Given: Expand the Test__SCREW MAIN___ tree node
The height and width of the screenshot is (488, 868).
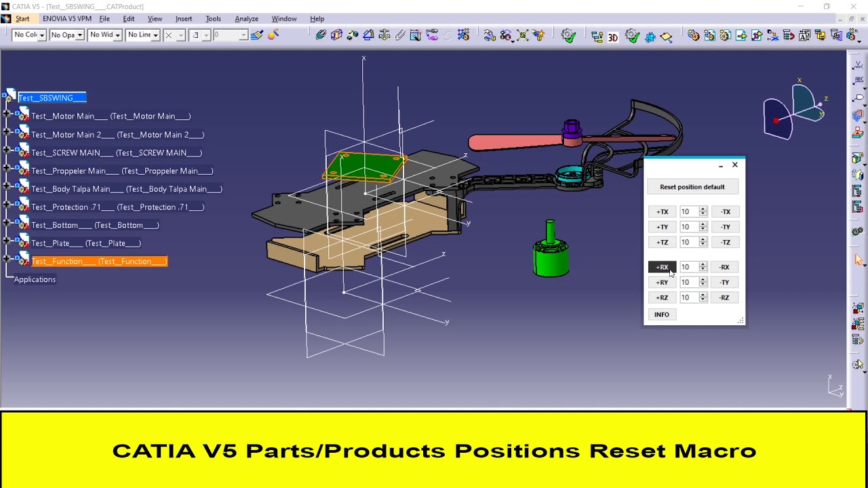Looking at the screenshot, I should coord(7,150).
